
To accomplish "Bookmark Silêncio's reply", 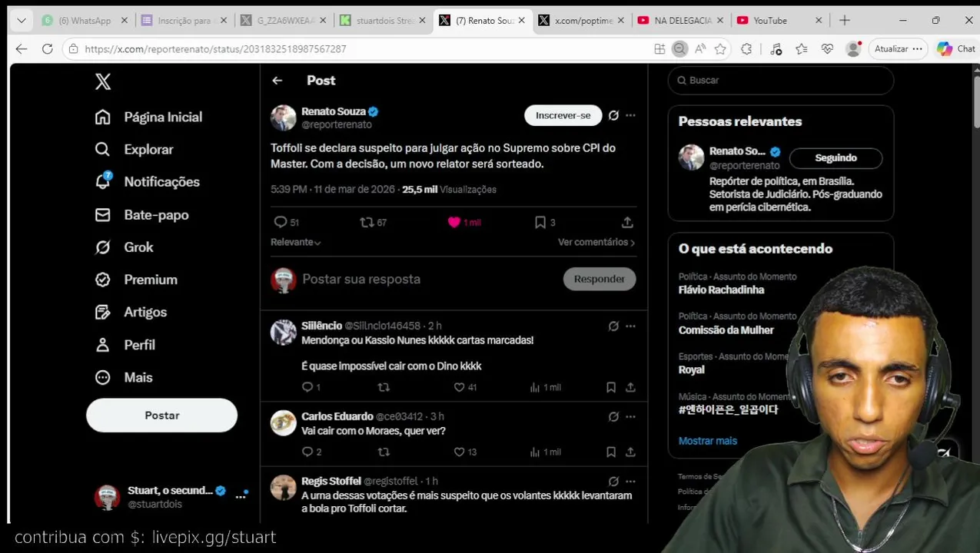I will [611, 387].
